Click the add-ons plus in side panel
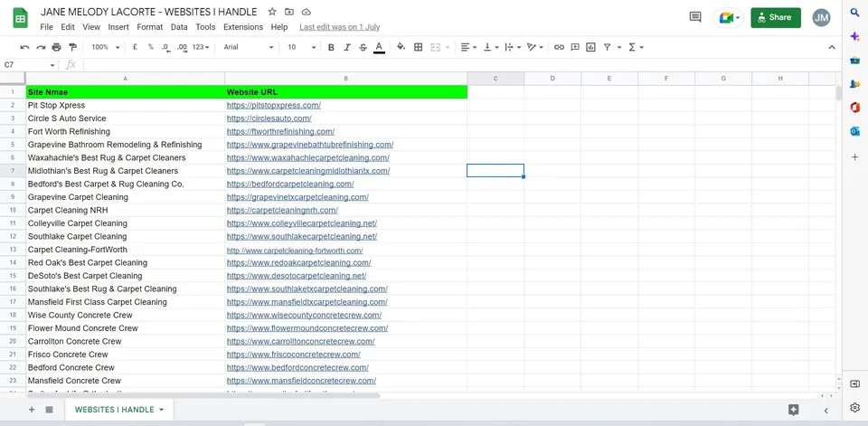 [x=854, y=157]
